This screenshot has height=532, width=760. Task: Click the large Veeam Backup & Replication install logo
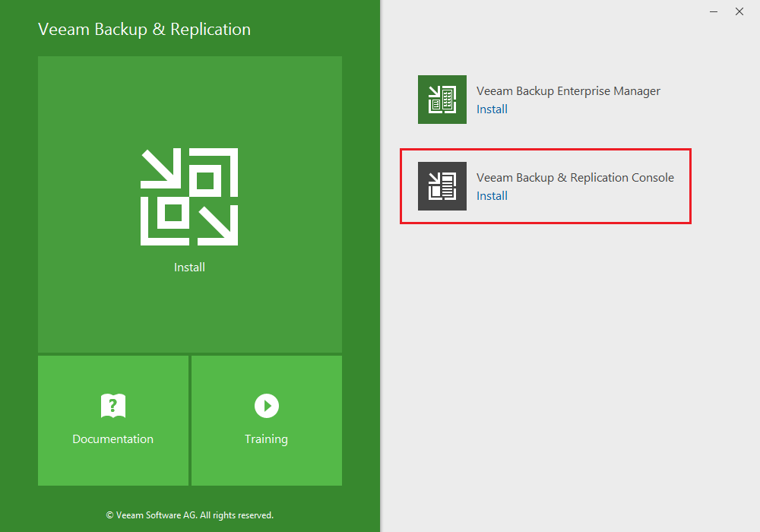click(x=189, y=197)
